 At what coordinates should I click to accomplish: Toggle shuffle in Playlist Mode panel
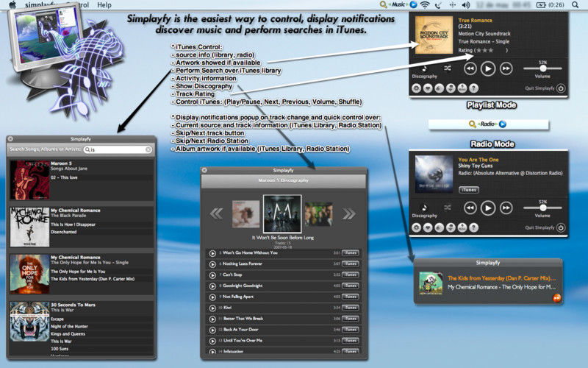coord(448,68)
